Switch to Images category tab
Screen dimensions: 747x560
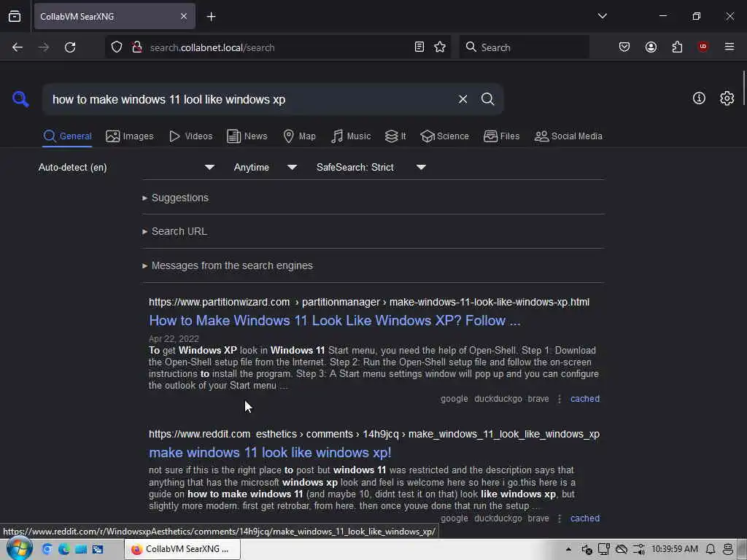click(130, 136)
